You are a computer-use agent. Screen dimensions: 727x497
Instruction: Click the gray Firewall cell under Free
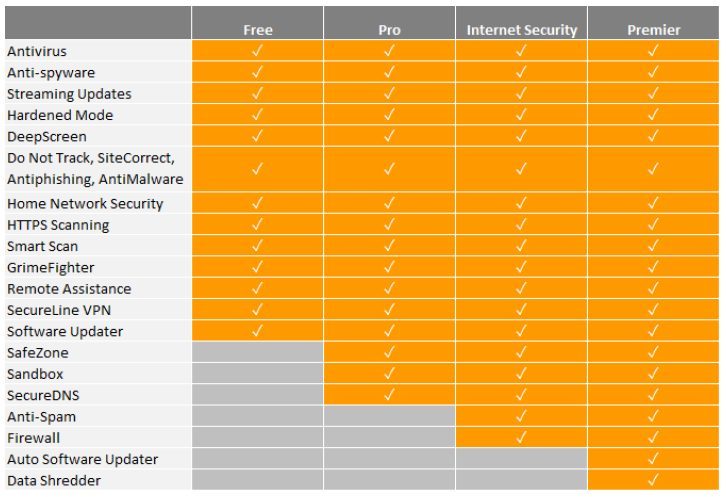coord(257,438)
